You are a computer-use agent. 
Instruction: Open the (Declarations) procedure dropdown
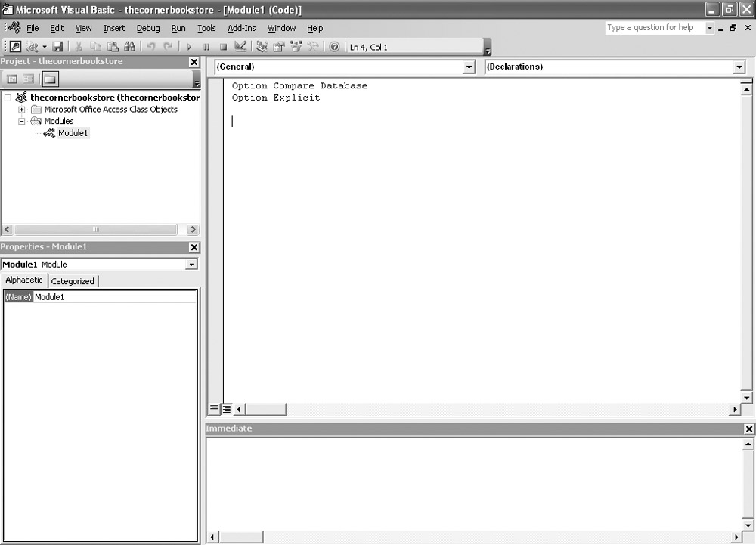(739, 67)
